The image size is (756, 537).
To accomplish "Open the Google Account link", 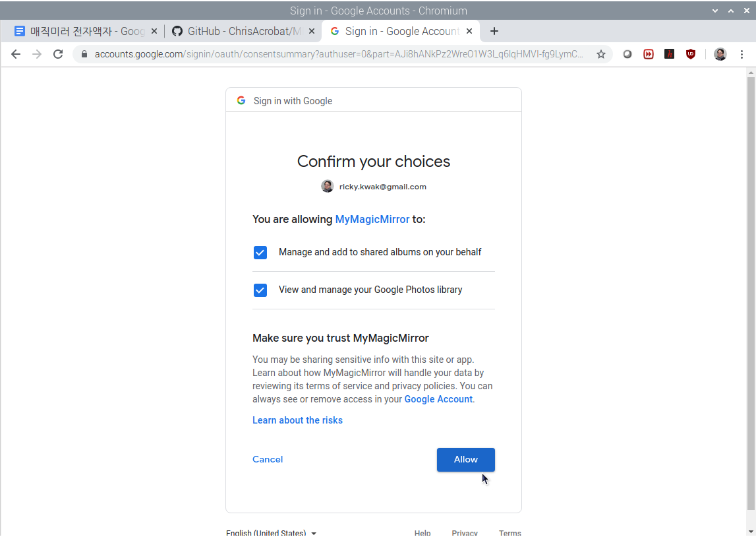I will pos(438,399).
